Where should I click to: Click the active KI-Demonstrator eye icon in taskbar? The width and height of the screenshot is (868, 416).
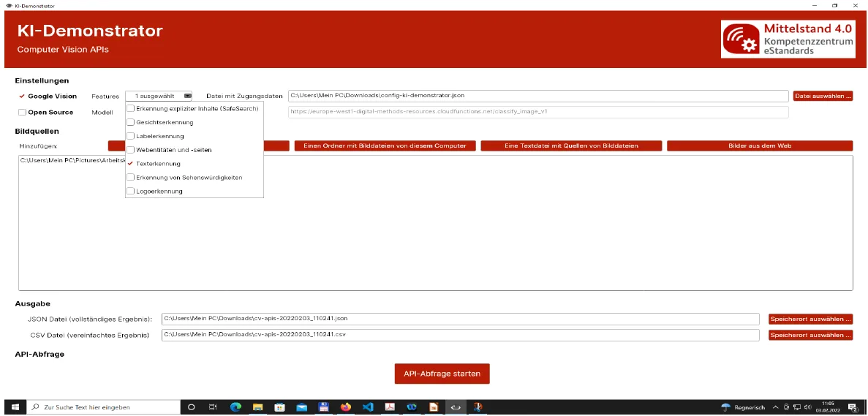456,407
